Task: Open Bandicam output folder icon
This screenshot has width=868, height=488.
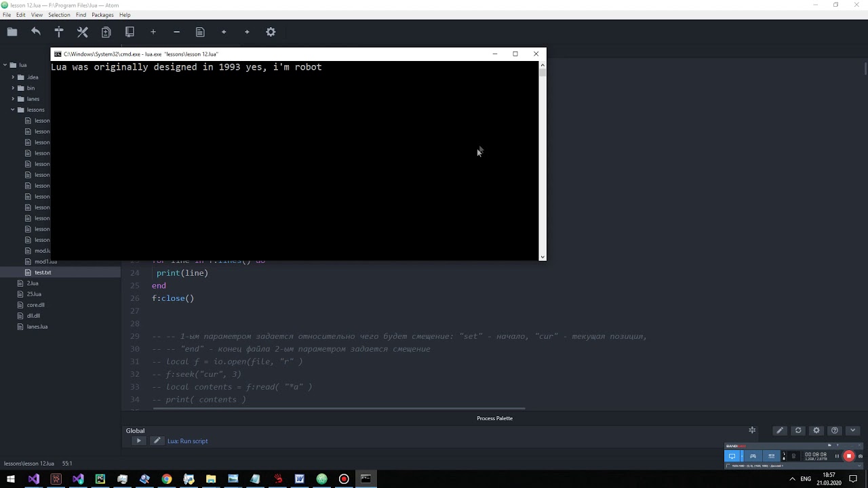Action: 829,445
